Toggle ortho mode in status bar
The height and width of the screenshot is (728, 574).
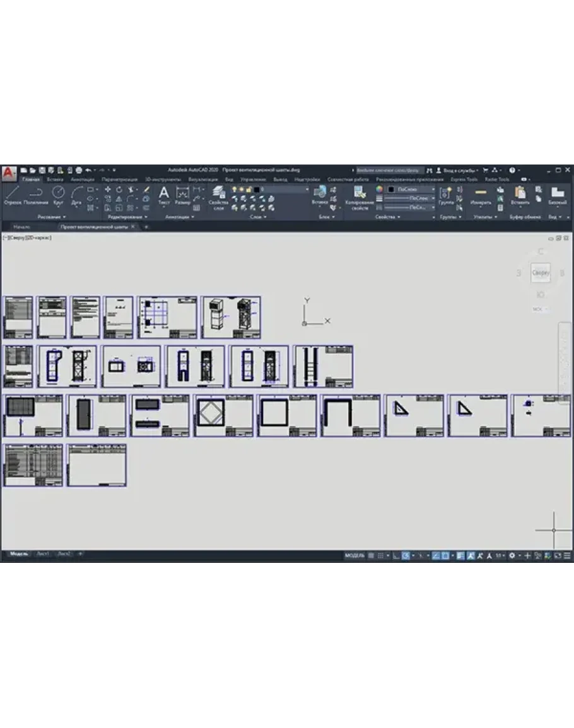395,555
